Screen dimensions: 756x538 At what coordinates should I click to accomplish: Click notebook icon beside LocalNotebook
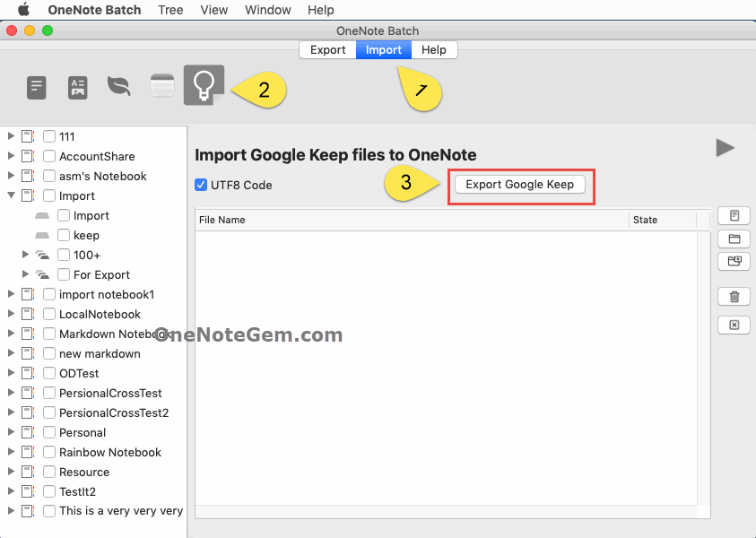tap(28, 314)
